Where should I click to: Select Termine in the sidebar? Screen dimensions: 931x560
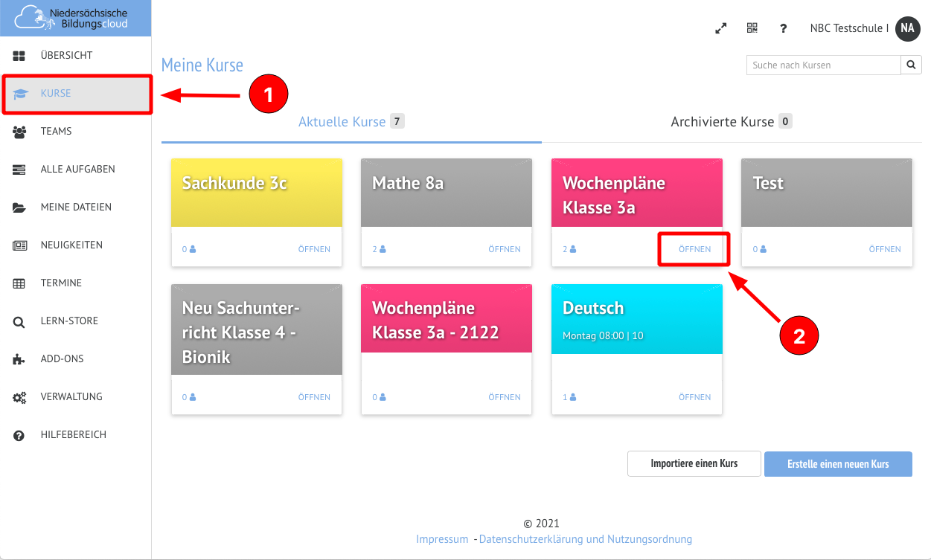pyautogui.click(x=61, y=283)
